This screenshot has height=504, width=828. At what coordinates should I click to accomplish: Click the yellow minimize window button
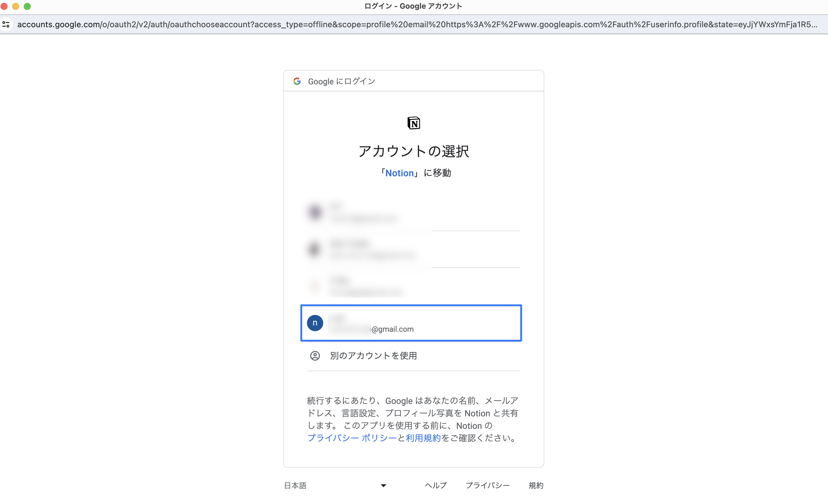pyautogui.click(x=15, y=6)
